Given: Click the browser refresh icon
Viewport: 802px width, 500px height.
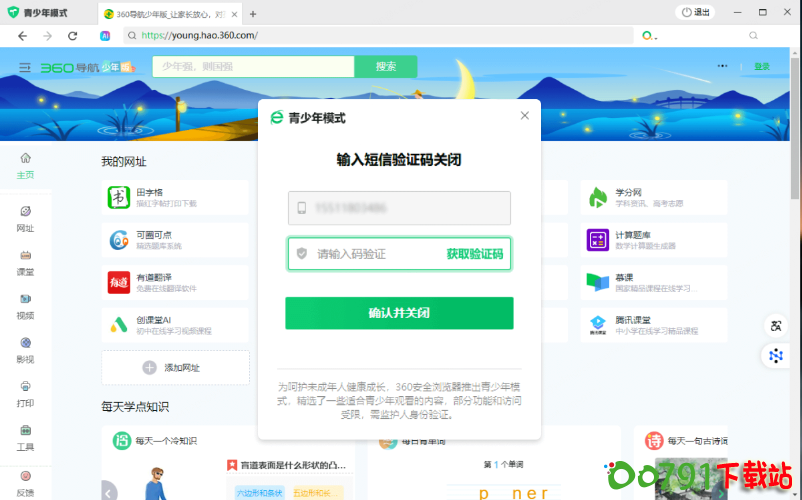Looking at the screenshot, I should pos(72,35).
